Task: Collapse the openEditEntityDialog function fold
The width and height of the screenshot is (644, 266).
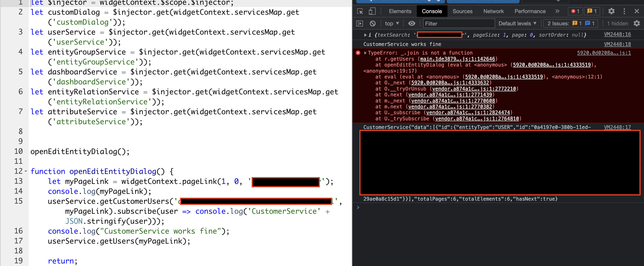Action: 26,171
